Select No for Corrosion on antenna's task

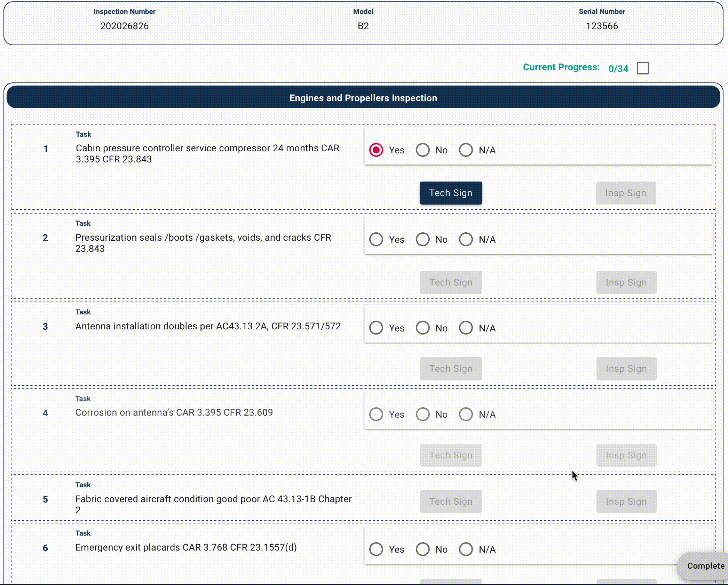coord(423,414)
